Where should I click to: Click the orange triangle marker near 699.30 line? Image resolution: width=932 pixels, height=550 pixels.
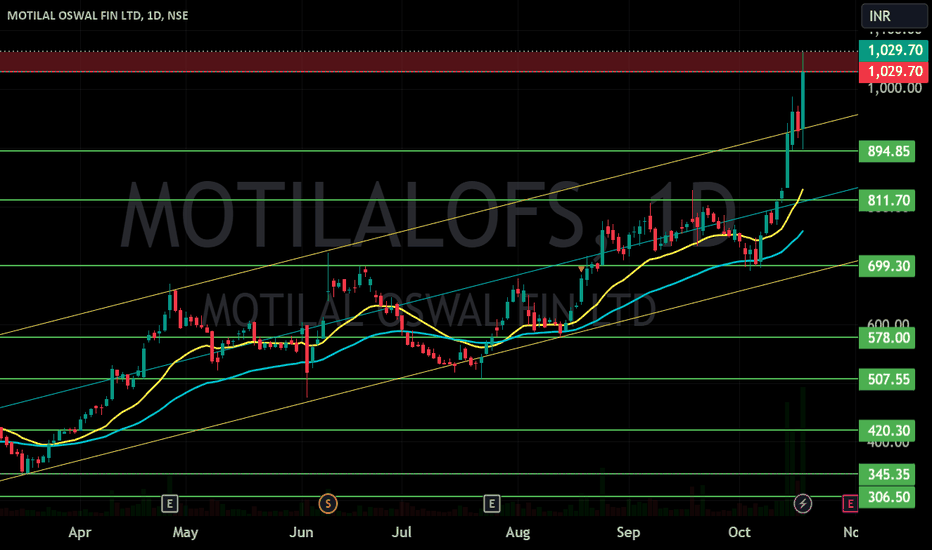click(x=581, y=269)
